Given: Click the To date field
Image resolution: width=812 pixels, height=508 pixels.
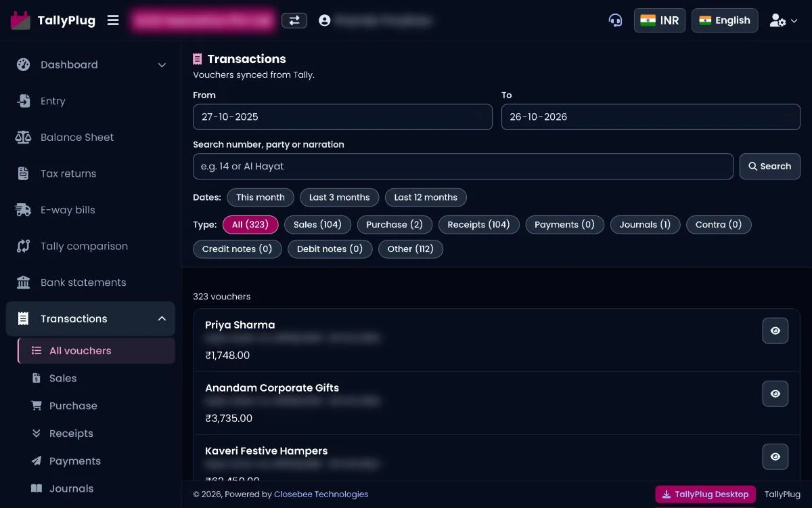Looking at the screenshot, I should point(651,117).
